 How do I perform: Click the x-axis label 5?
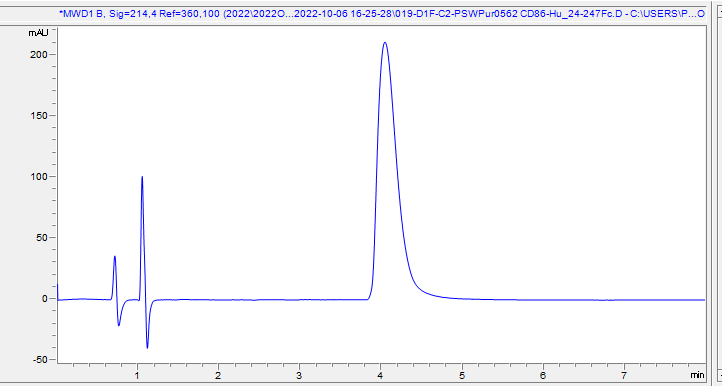click(x=462, y=375)
